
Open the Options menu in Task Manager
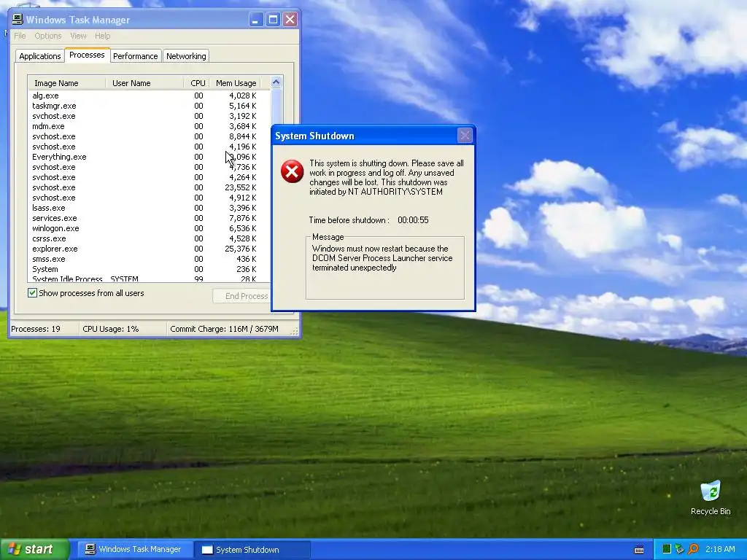coord(48,36)
